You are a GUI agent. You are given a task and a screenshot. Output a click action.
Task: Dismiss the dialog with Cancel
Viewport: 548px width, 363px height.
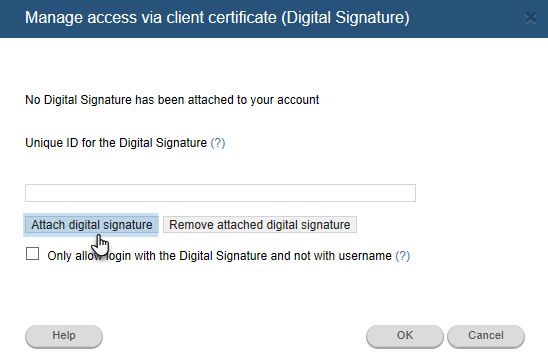pos(486,336)
